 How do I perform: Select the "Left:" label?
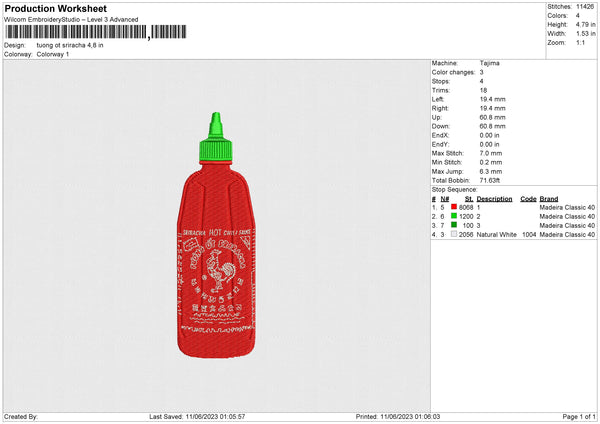pyautogui.click(x=438, y=99)
